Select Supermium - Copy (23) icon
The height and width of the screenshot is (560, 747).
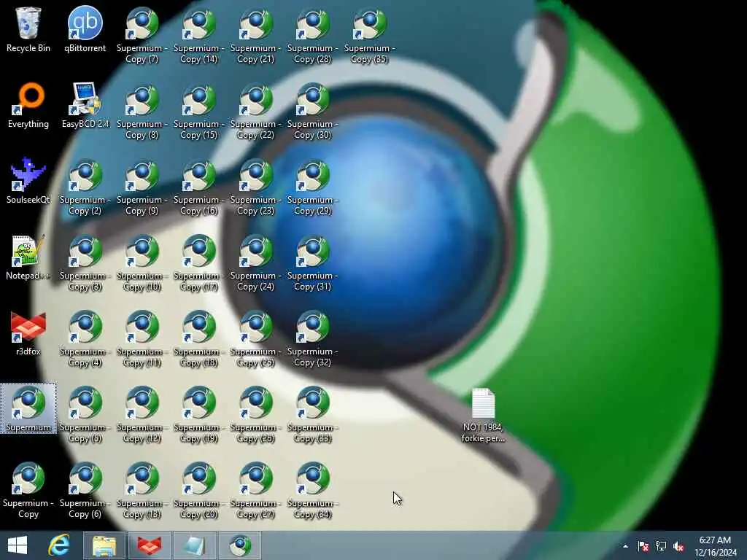click(255, 187)
